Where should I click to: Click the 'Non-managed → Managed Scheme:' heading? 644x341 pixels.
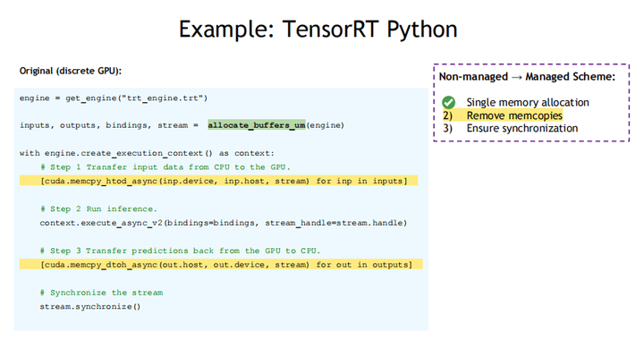pyautogui.click(x=527, y=77)
